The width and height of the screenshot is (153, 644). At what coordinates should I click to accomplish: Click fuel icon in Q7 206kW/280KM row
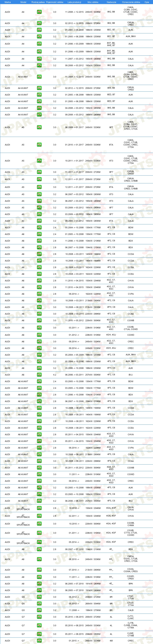pos(39,634)
